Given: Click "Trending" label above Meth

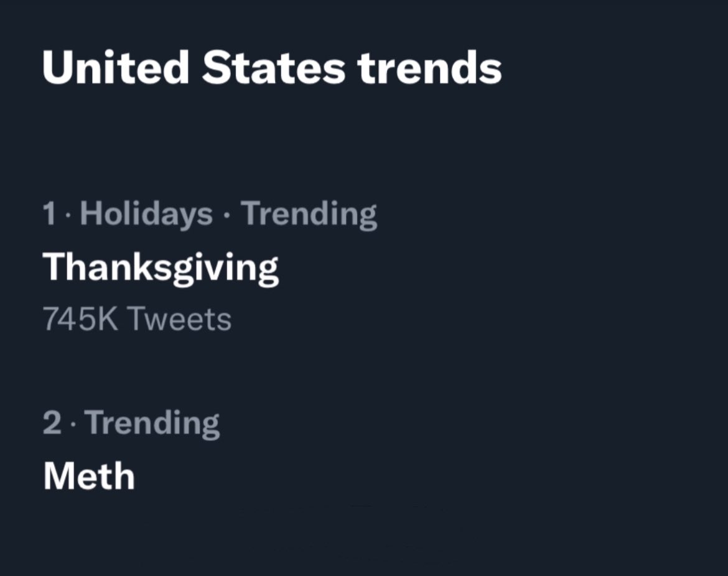Looking at the screenshot, I should point(152,424).
